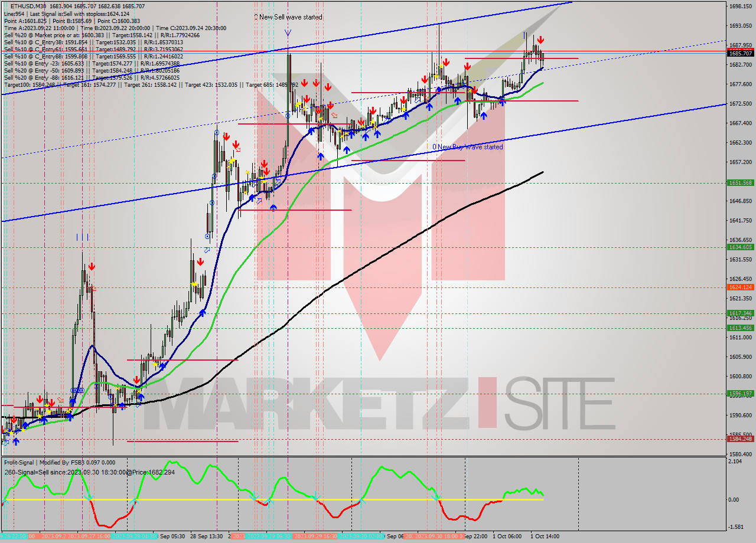
Task: Click the Target100: 1584.248 targets line
Action: click(151, 84)
